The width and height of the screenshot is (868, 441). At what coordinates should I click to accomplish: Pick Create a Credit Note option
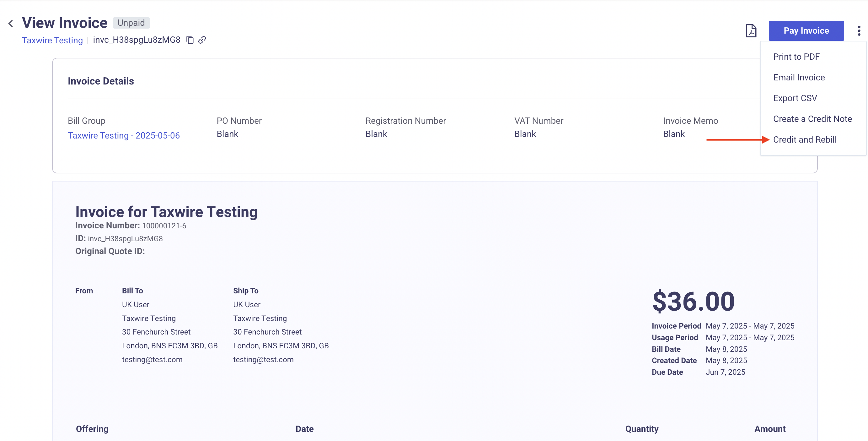812,119
